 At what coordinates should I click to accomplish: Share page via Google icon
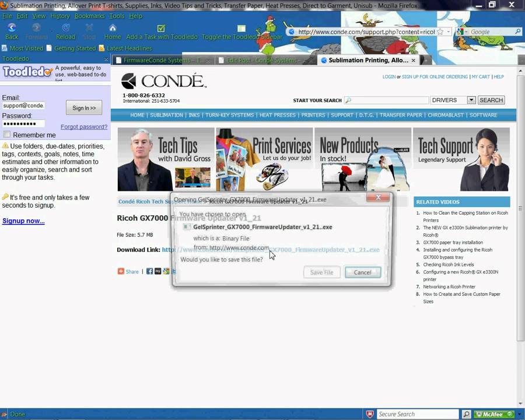[166, 271]
